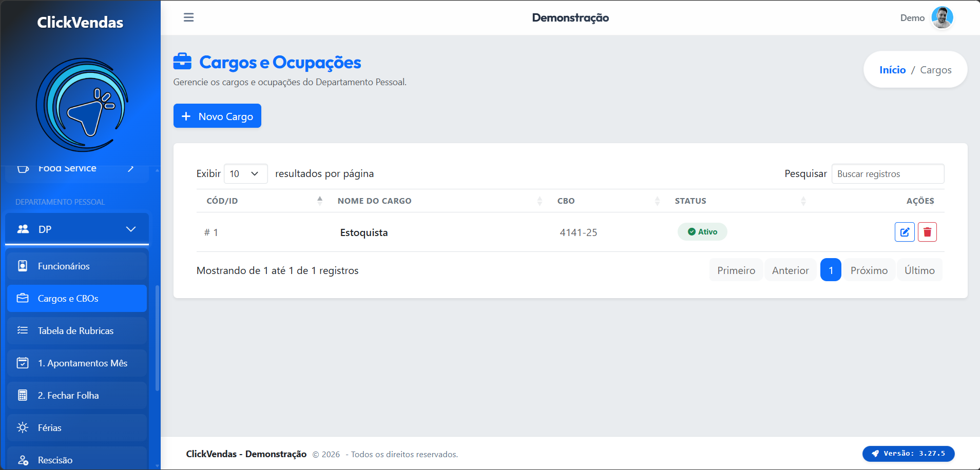Open 2. Fechar Folha menu item
980x470 pixels.
[77, 395]
